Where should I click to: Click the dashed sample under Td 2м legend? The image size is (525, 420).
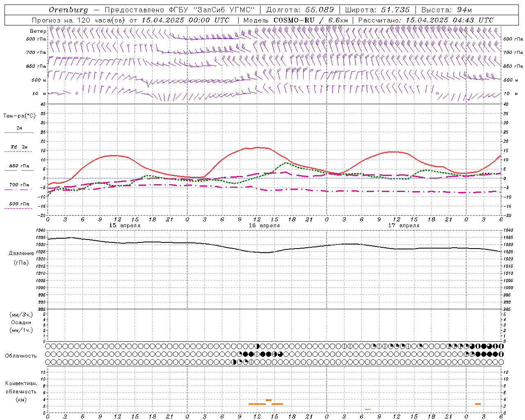19,151
